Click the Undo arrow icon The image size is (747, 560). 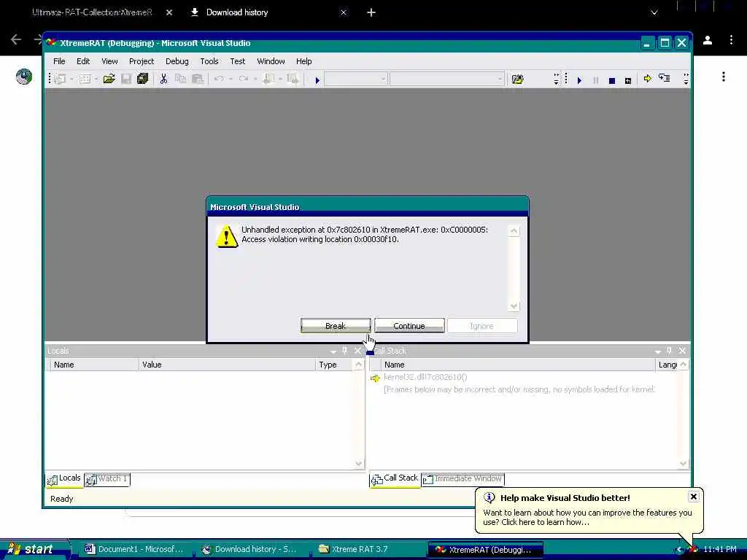[x=219, y=79]
